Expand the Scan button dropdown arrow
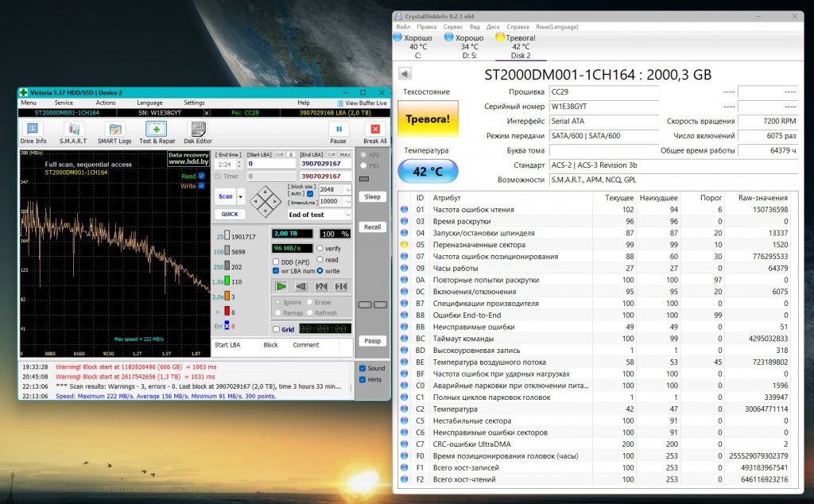Image resolution: width=814 pixels, height=504 pixels. click(240, 196)
